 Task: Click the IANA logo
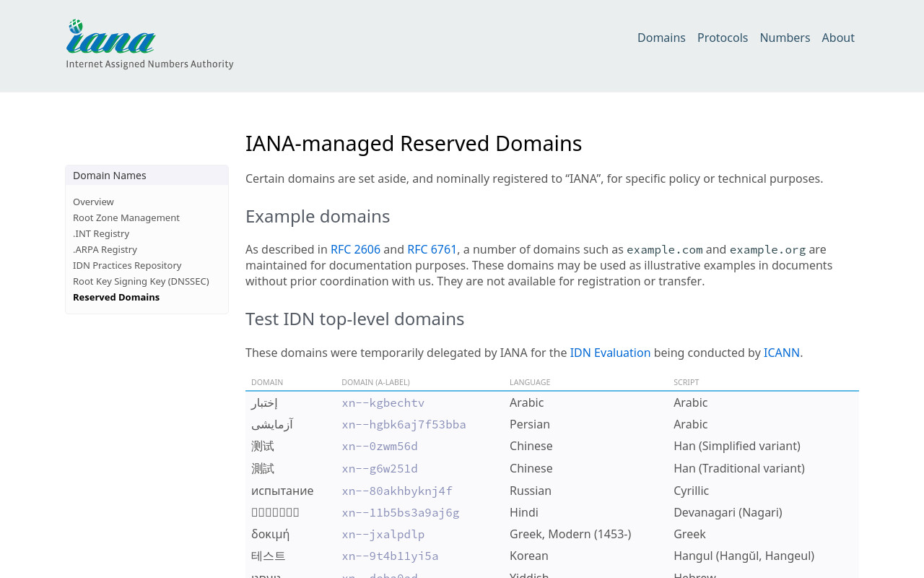coord(149,44)
